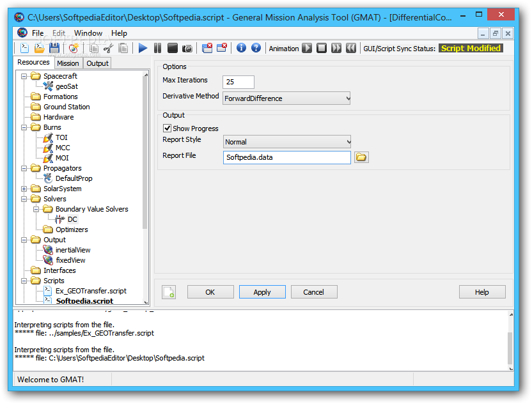Select the Ground Station folder
532x404 pixels.
[x=66, y=107]
